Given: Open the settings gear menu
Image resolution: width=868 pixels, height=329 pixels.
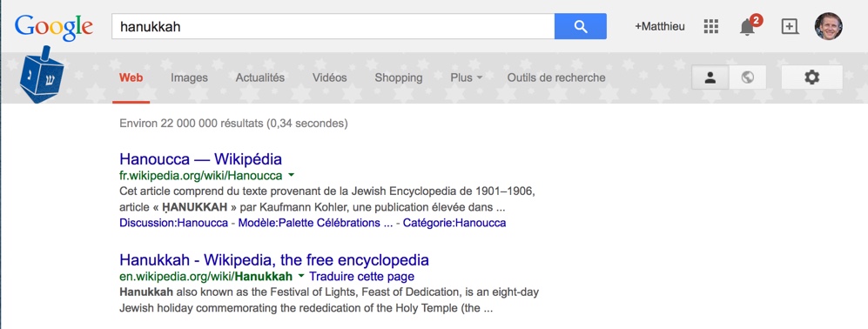Looking at the screenshot, I should (x=811, y=77).
